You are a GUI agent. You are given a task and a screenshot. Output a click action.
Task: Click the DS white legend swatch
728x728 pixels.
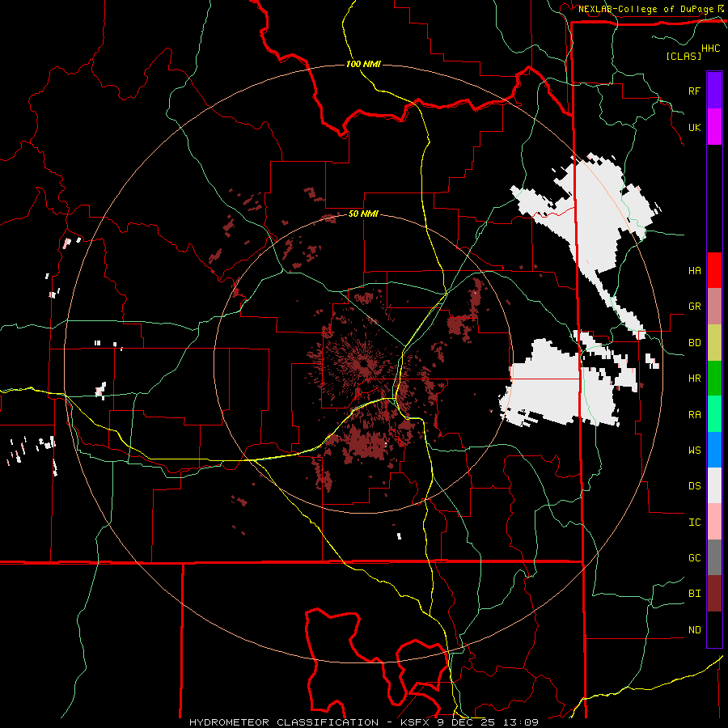point(714,485)
